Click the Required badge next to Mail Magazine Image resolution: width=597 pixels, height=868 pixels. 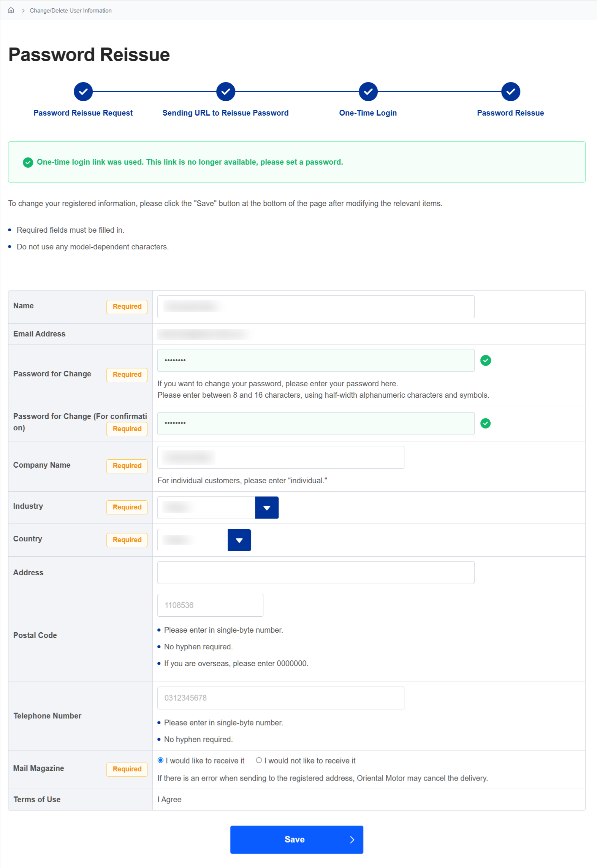127,770
